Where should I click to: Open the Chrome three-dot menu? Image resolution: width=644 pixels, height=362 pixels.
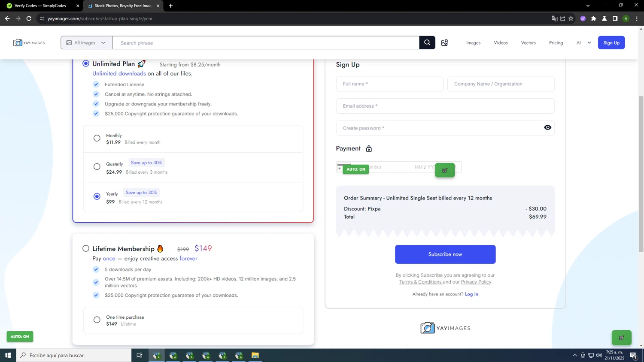tap(637, 18)
